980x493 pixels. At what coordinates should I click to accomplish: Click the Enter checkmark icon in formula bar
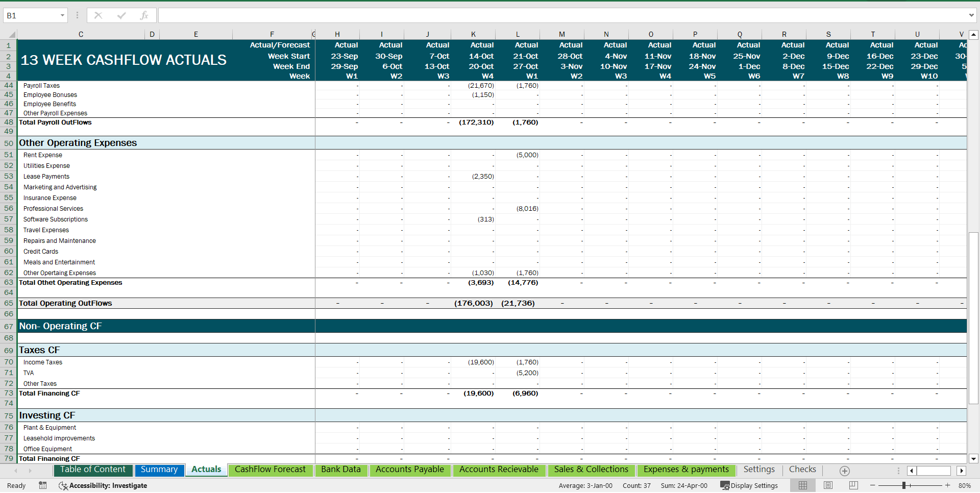tap(121, 15)
